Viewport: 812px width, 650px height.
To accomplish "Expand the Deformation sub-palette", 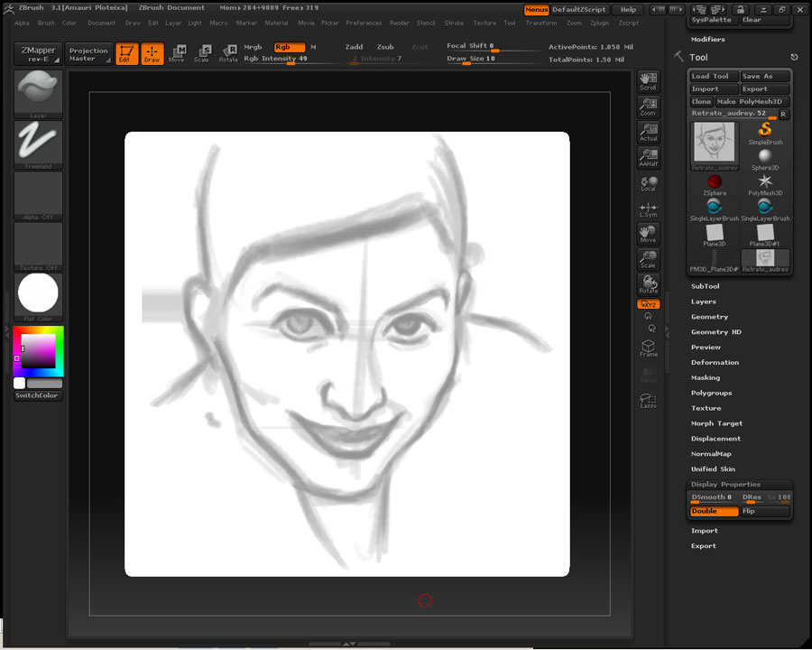I will tap(715, 362).
